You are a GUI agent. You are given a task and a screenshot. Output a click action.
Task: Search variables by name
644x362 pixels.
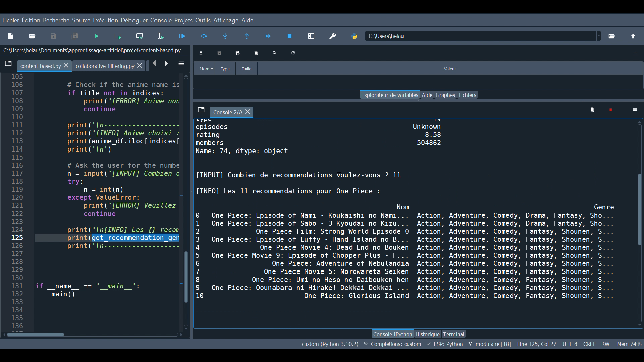(275, 53)
